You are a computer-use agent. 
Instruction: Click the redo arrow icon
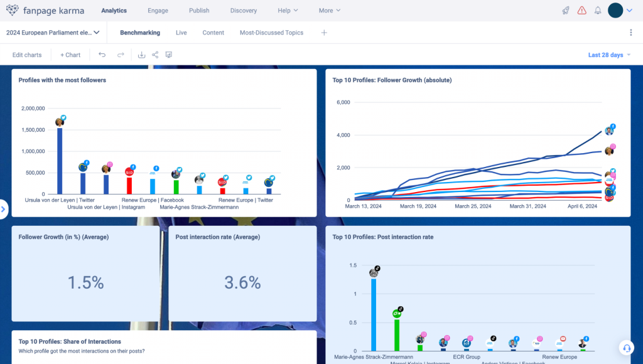pos(121,55)
